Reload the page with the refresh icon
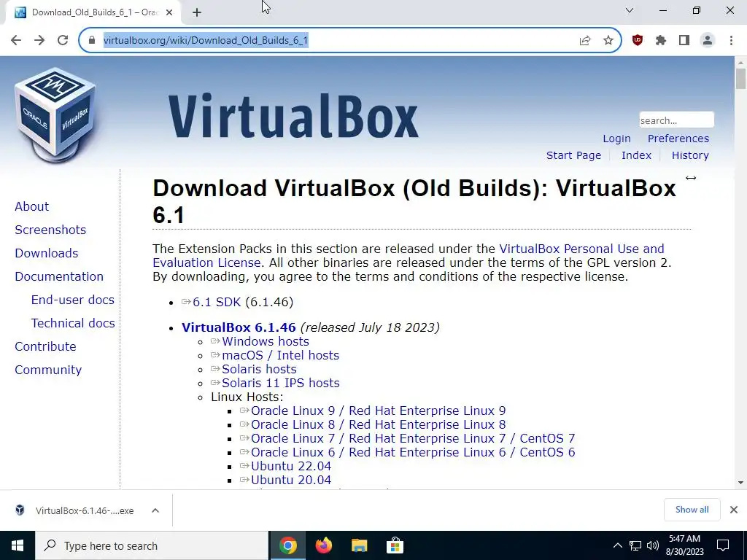 click(x=63, y=40)
